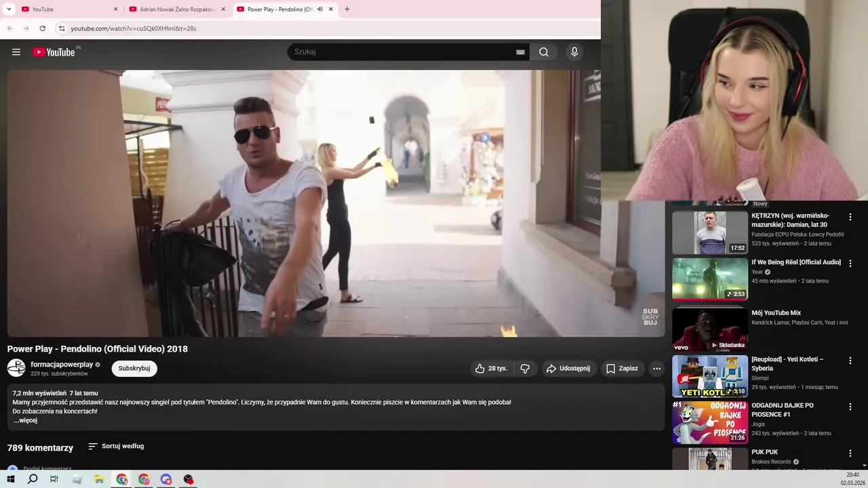
Task: Open Task View on taskbar
Action: [54, 479]
